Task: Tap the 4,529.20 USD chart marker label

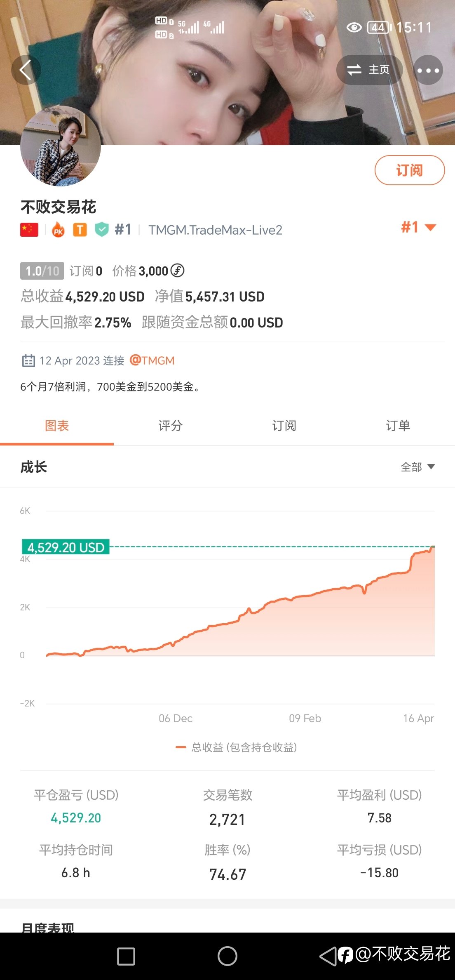Action: 66,547
